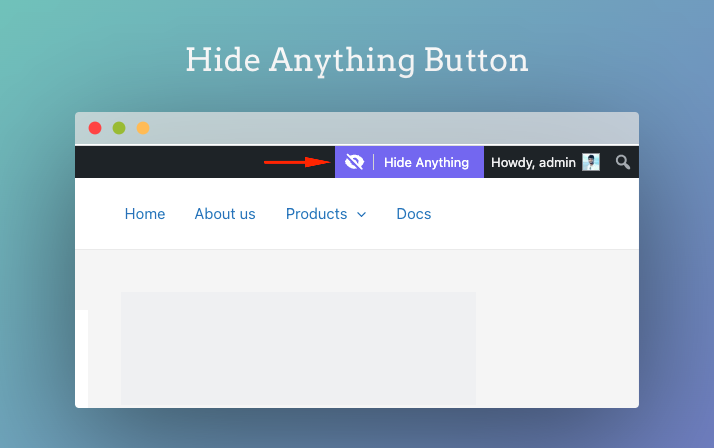Click the crossed-out eye icon in admin bar
Image resolution: width=714 pixels, height=448 pixels.
coord(354,162)
